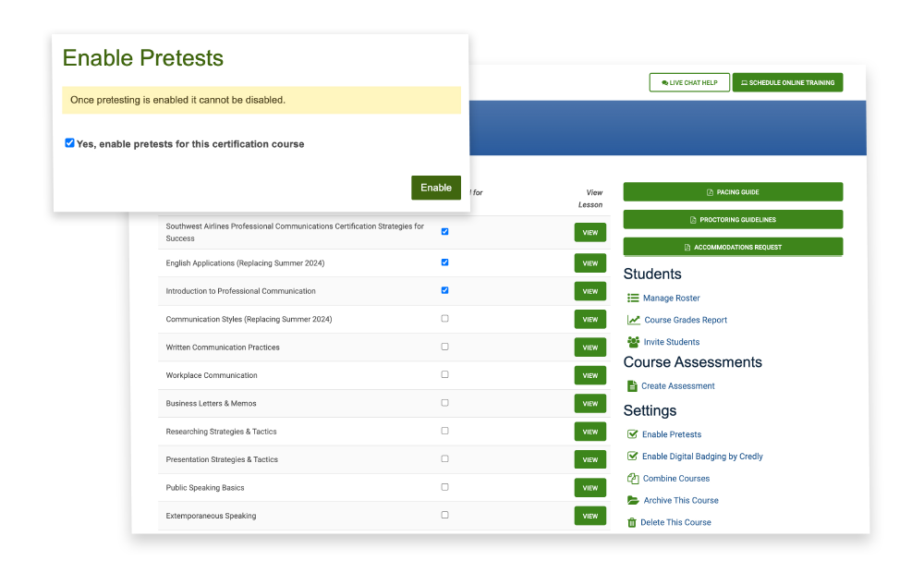Viewport: 924px width, 573px height.
Task: Uncheck the Southwest Airlines Strategies for Success checkbox
Action: pos(445,232)
